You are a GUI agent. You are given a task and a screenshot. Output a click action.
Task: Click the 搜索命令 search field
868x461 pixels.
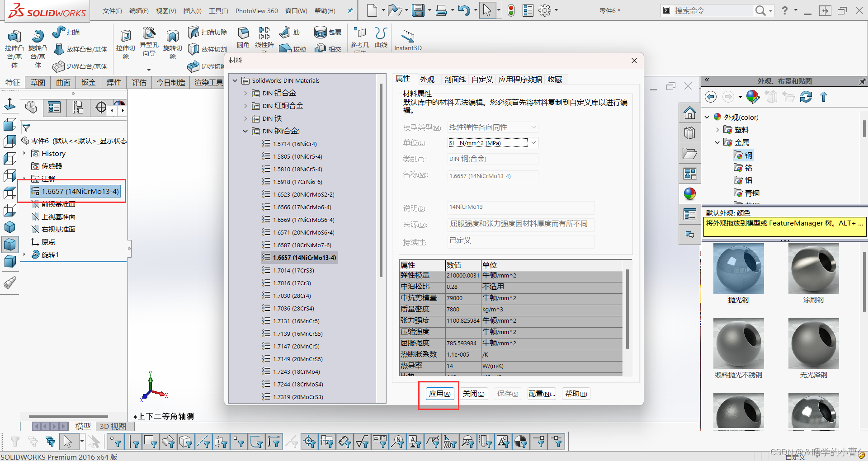713,10
